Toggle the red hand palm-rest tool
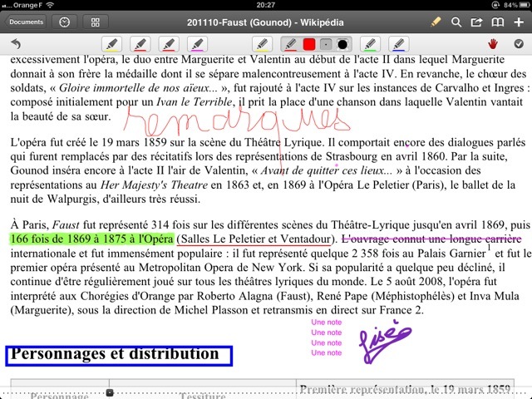 click(x=494, y=43)
